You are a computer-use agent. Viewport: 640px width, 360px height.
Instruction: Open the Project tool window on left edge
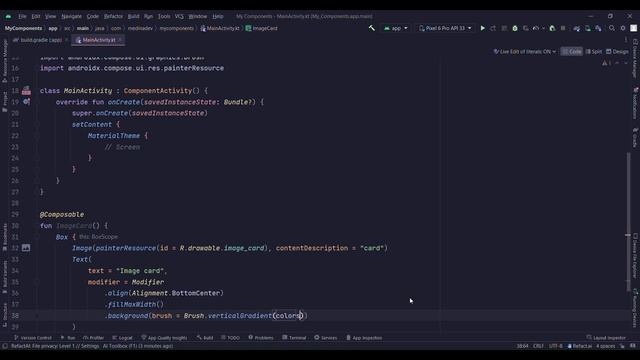(x=5, y=101)
